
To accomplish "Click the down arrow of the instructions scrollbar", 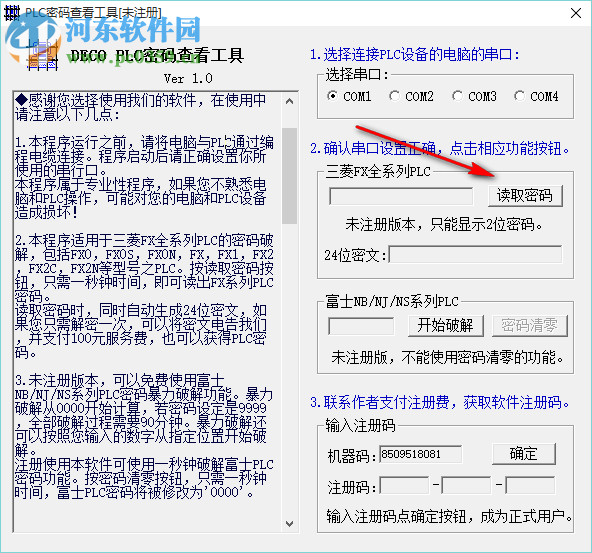I will [290, 524].
